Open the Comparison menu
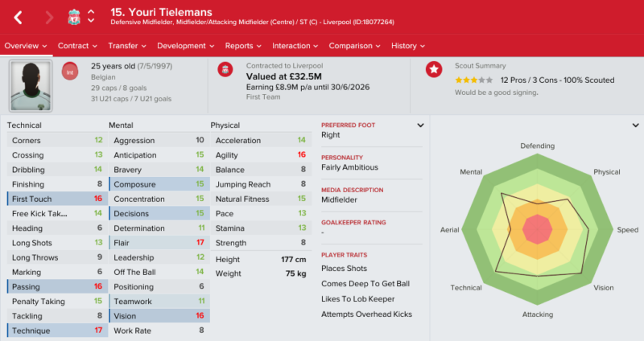 [x=354, y=46]
